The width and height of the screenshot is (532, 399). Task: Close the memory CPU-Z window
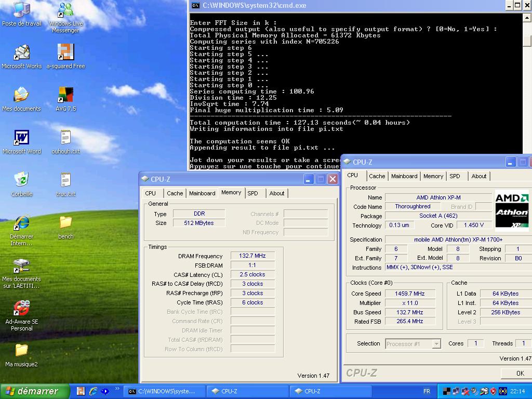(333, 179)
